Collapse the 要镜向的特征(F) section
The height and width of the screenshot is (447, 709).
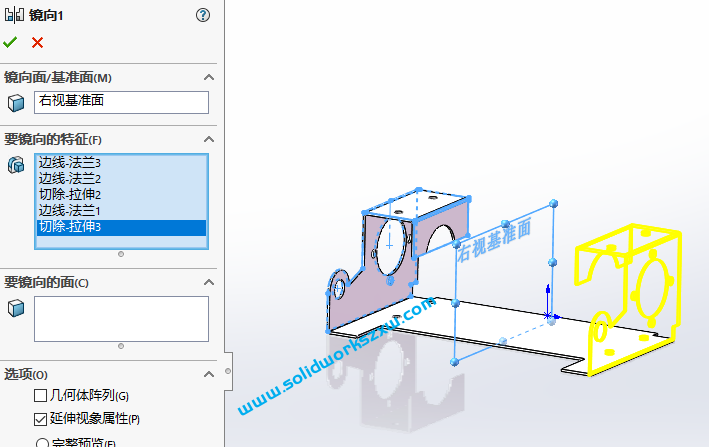click(208, 139)
